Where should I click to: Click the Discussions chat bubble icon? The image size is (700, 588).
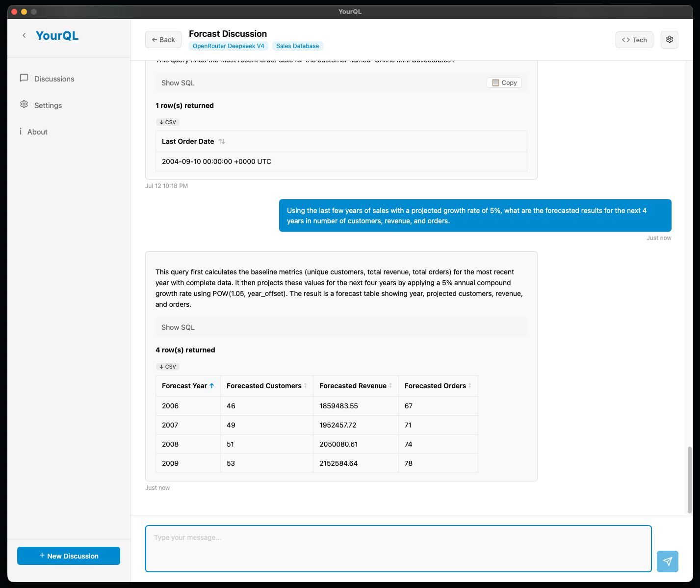click(24, 78)
